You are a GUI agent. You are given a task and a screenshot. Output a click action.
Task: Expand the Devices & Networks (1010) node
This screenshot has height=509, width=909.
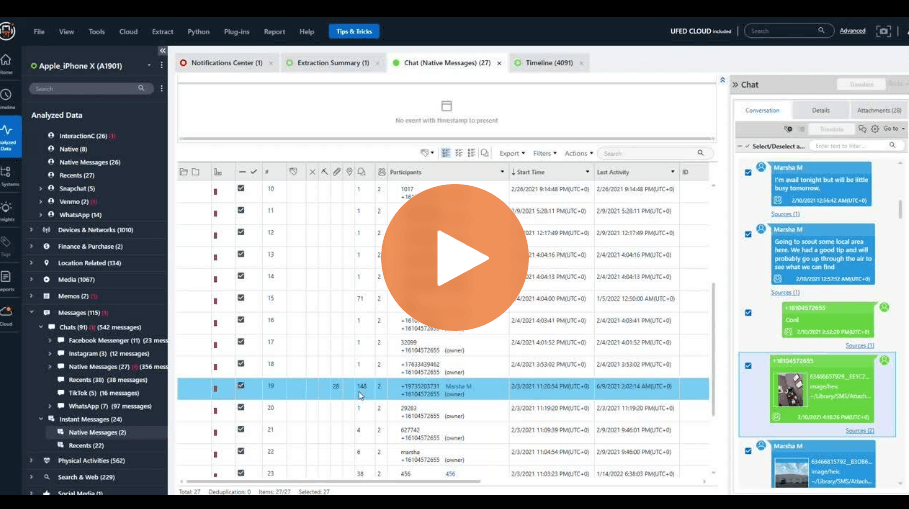(31, 230)
